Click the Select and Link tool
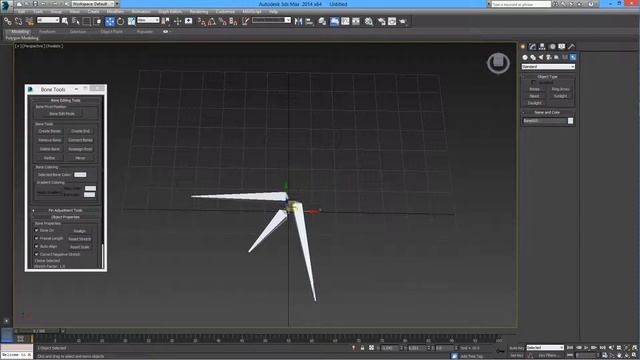The image size is (640, 360). [x=8, y=21]
